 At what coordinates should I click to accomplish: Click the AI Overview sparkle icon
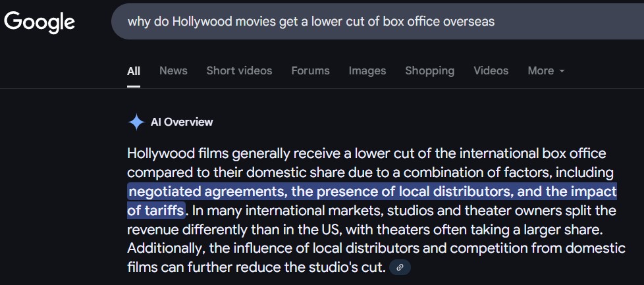coord(136,122)
